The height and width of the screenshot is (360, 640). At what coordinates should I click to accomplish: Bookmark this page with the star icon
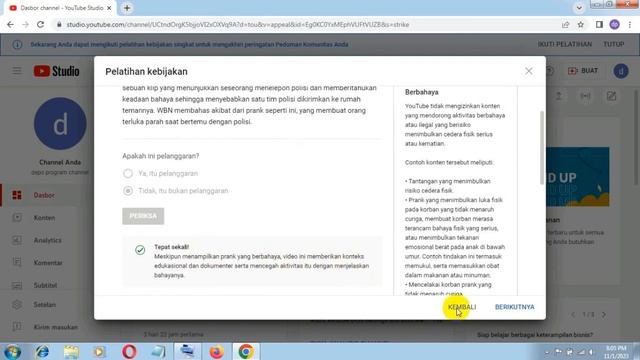point(580,24)
